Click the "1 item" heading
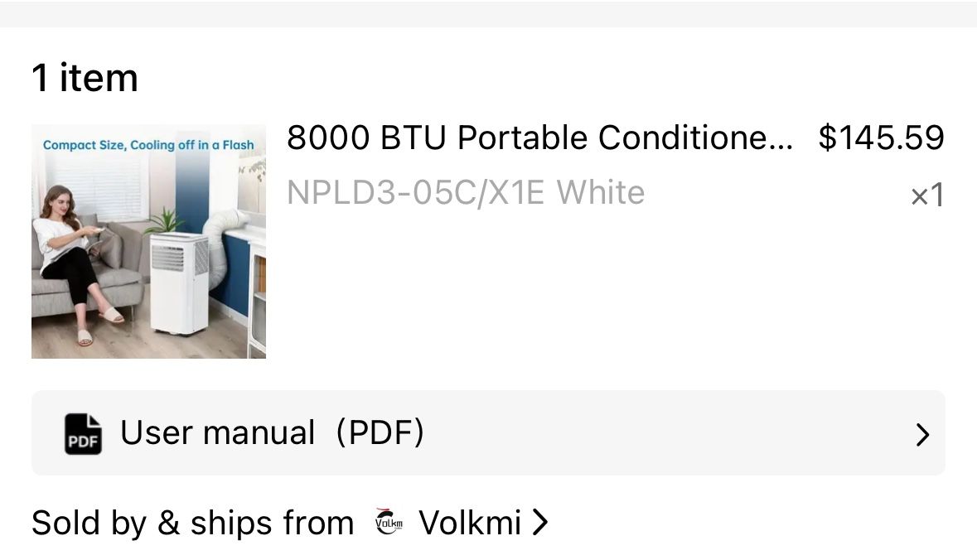 85,78
